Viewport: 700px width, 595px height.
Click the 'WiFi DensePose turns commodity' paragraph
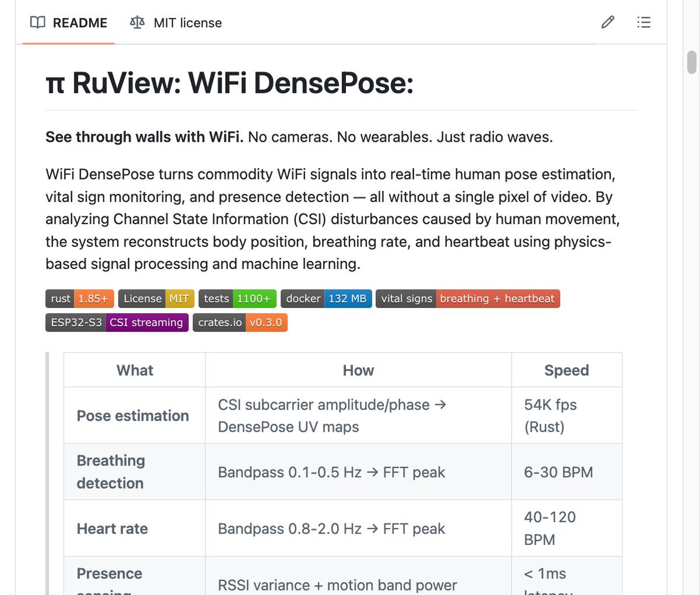click(x=332, y=219)
